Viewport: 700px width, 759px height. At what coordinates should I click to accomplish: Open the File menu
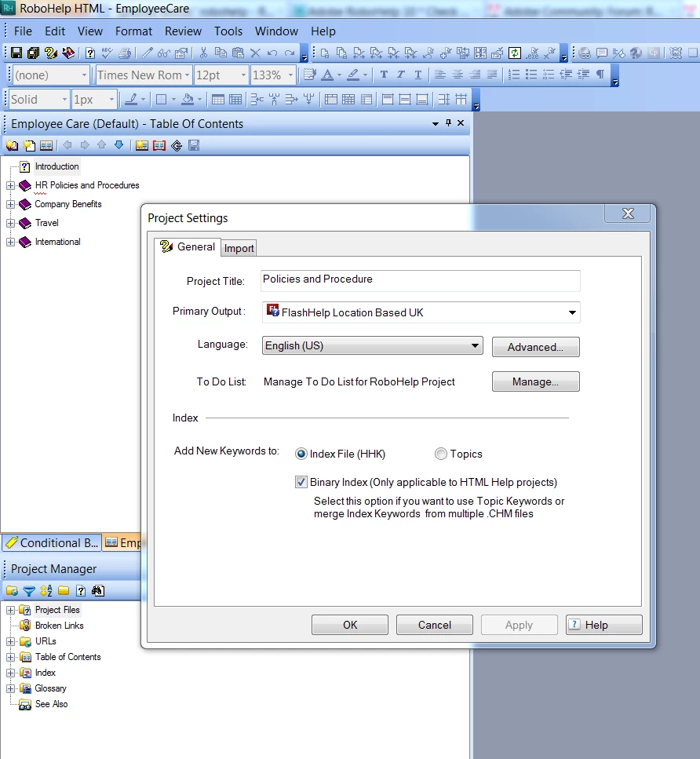(23, 31)
